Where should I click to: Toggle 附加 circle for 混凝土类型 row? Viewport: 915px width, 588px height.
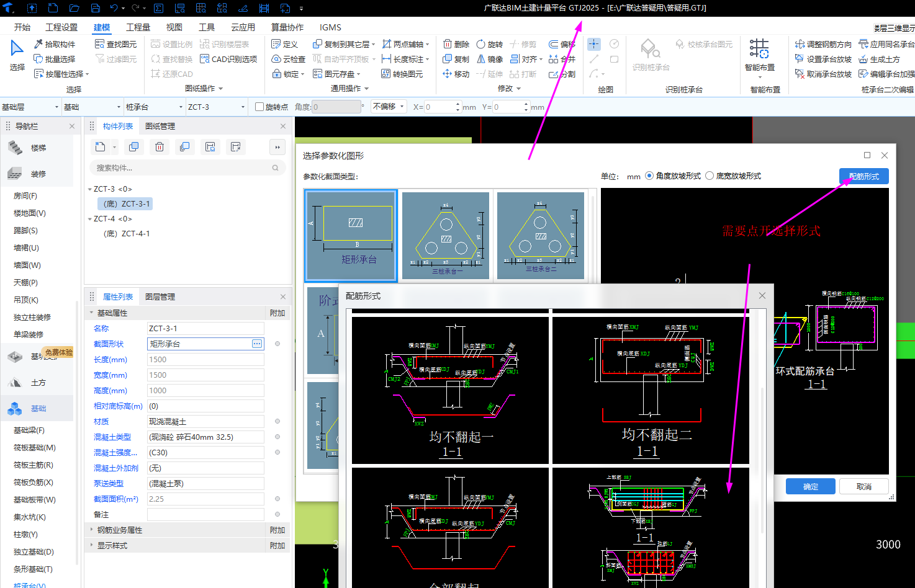277,437
